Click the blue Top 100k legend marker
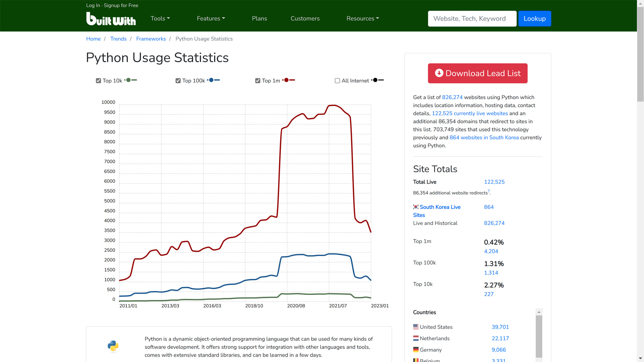Viewport: 644px width, 362px height. (x=214, y=80)
